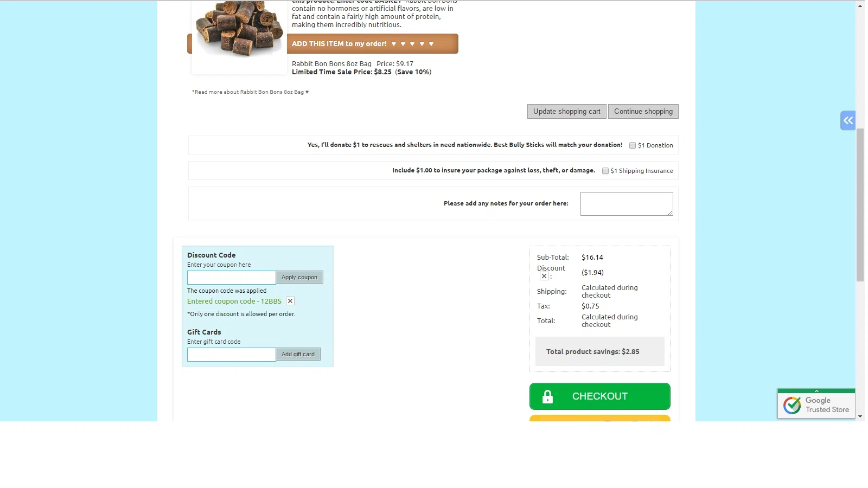This screenshot has width=868, height=488.
Task: Click Update shopping cart button
Action: (x=567, y=111)
